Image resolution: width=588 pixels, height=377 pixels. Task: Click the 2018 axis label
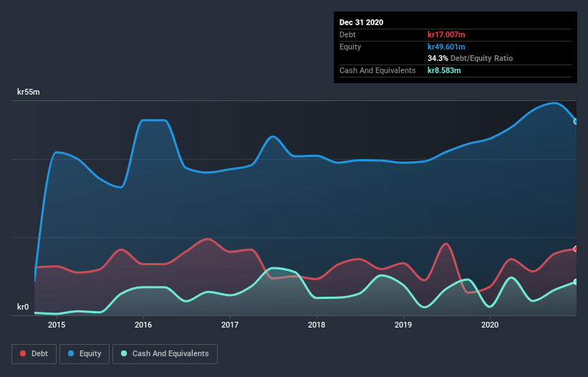(x=317, y=325)
